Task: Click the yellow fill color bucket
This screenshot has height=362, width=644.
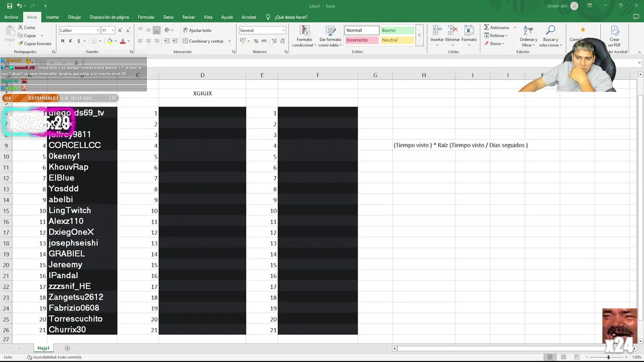Action: (x=110, y=41)
